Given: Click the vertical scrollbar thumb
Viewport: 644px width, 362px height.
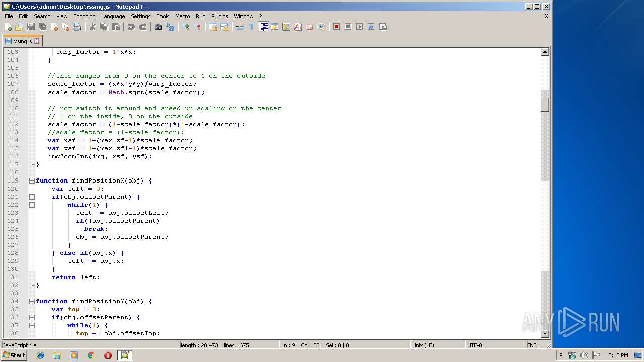Looking at the screenshot, I should click(545, 104).
